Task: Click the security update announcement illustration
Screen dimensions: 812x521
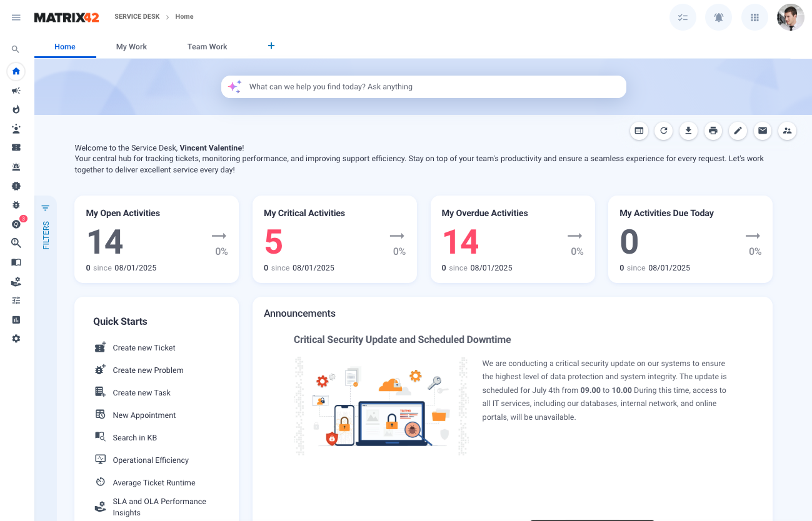Action: click(x=381, y=405)
